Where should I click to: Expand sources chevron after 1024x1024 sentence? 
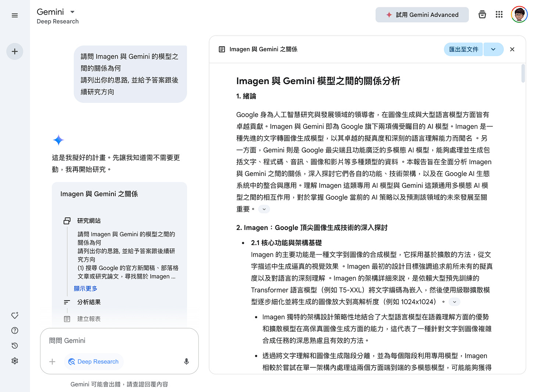455,302
